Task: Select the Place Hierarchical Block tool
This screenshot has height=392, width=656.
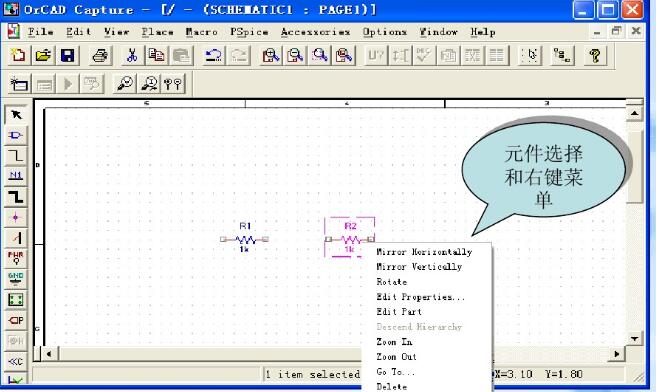Action: (x=16, y=300)
